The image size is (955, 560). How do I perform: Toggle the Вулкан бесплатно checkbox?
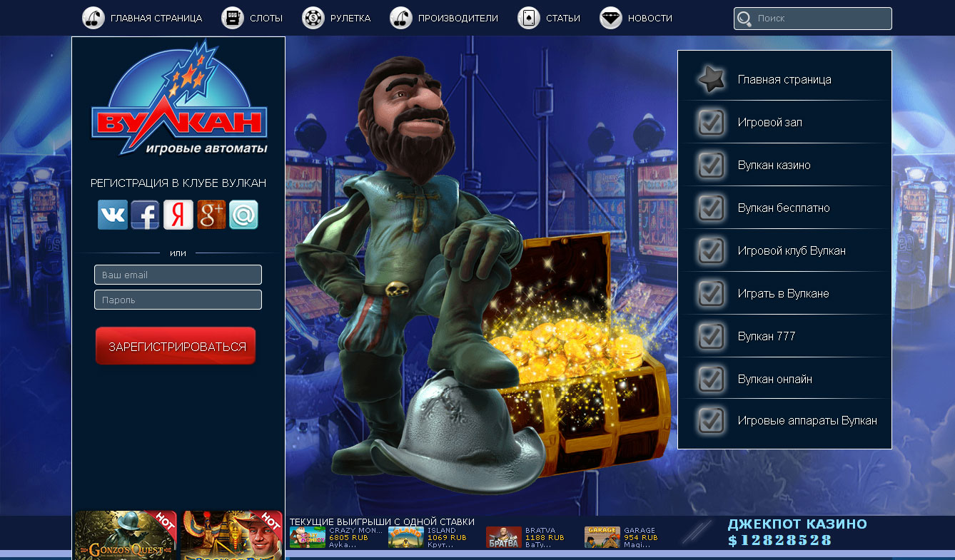(x=712, y=208)
